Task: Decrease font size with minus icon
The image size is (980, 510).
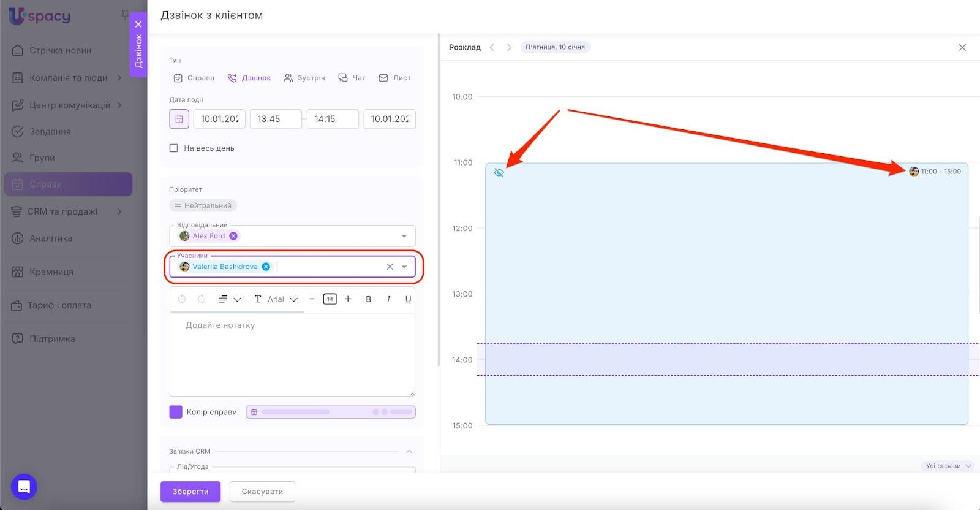Action: coord(312,299)
